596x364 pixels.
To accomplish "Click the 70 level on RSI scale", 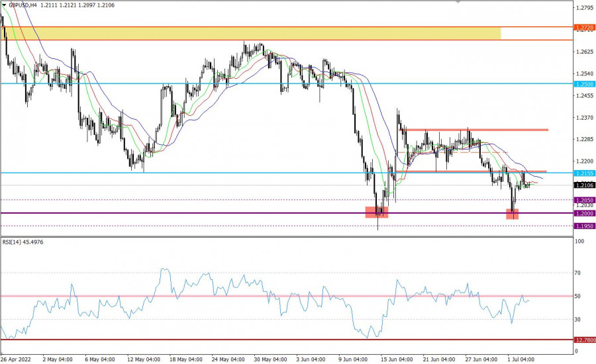I will click(x=577, y=273).
